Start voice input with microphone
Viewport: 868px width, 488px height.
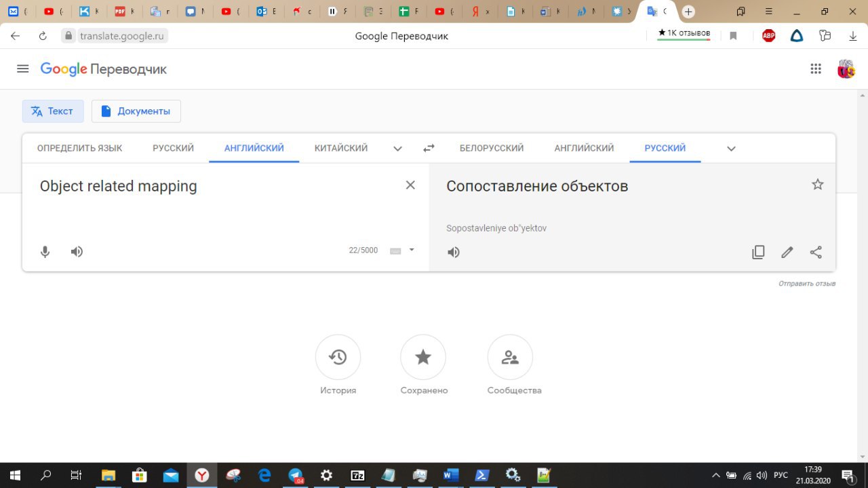[45, 252]
